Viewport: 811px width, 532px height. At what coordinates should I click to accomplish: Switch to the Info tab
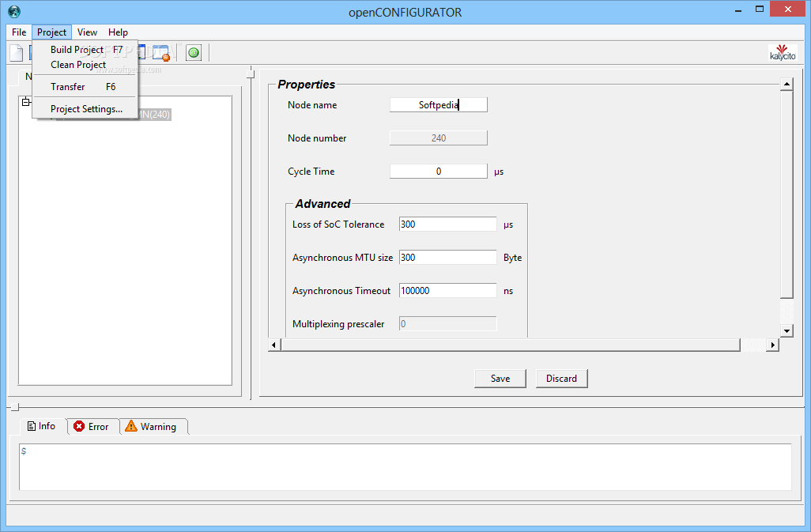[x=41, y=426]
